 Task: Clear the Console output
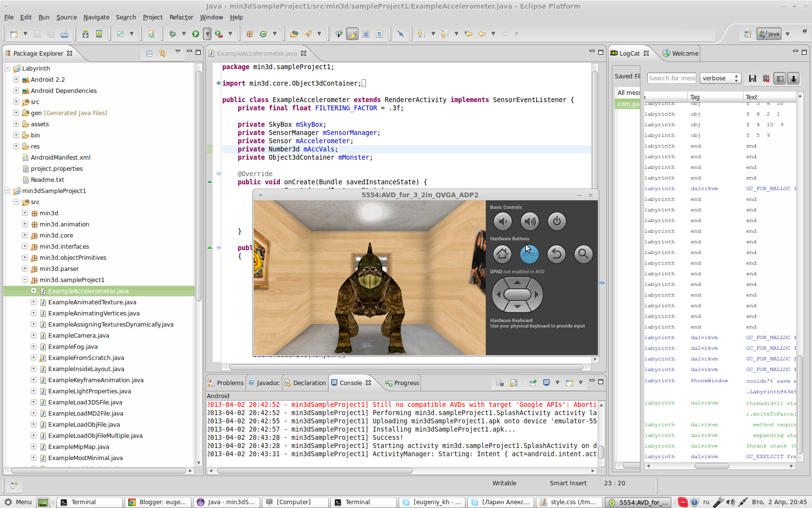tap(500, 383)
